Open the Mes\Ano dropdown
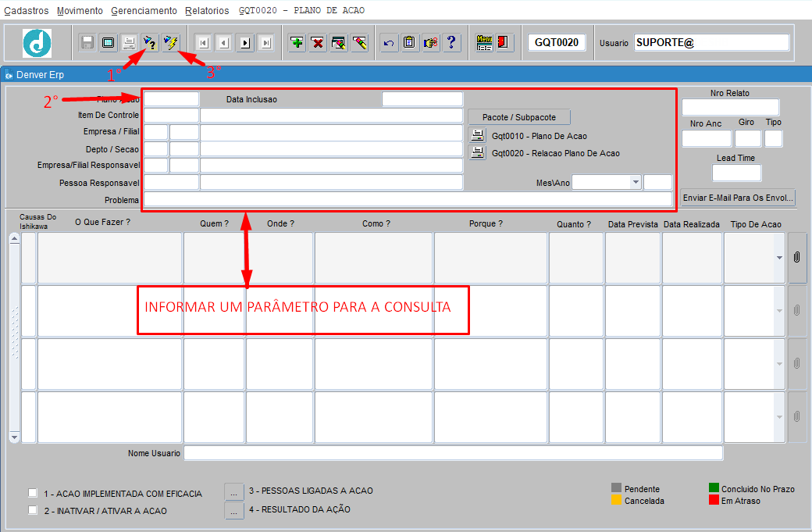The width and height of the screenshot is (812, 532). coord(636,182)
